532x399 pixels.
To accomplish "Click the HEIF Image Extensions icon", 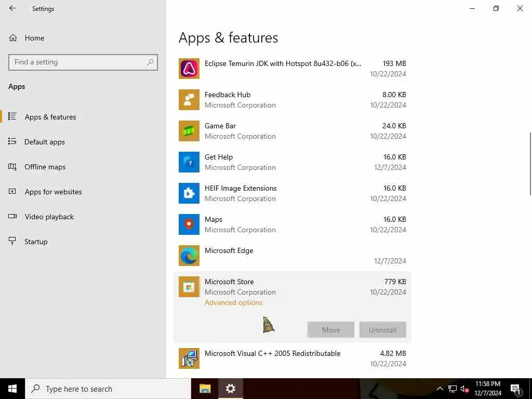I will pos(189,193).
